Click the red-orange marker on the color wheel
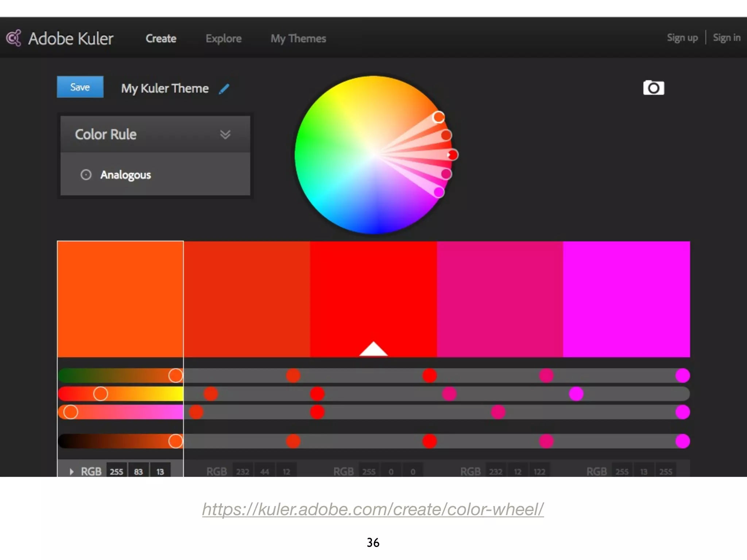The height and width of the screenshot is (560, 747). [446, 135]
